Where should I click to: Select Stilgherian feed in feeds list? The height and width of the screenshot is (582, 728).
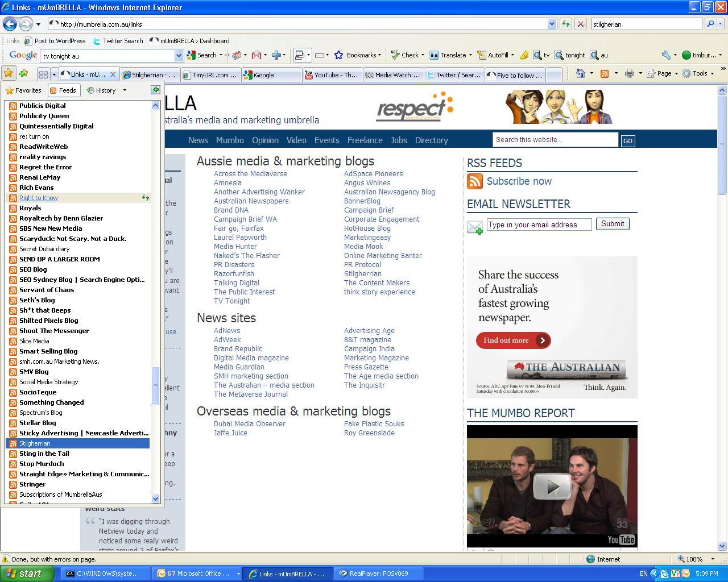77,443
